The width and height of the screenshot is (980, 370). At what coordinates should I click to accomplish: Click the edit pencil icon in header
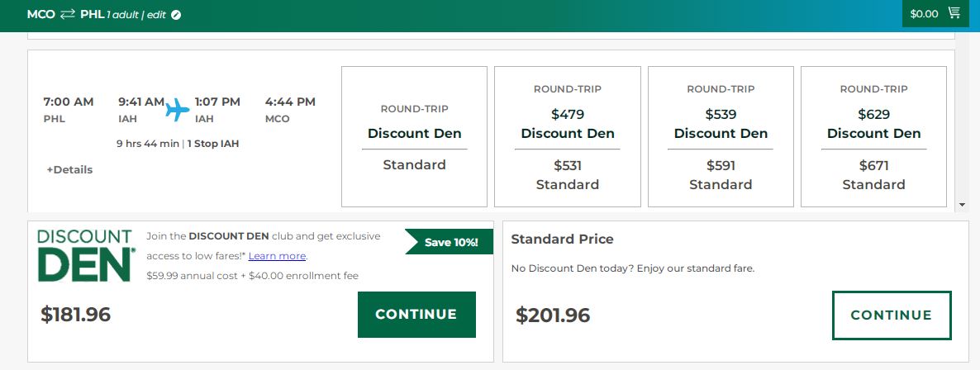click(x=177, y=15)
